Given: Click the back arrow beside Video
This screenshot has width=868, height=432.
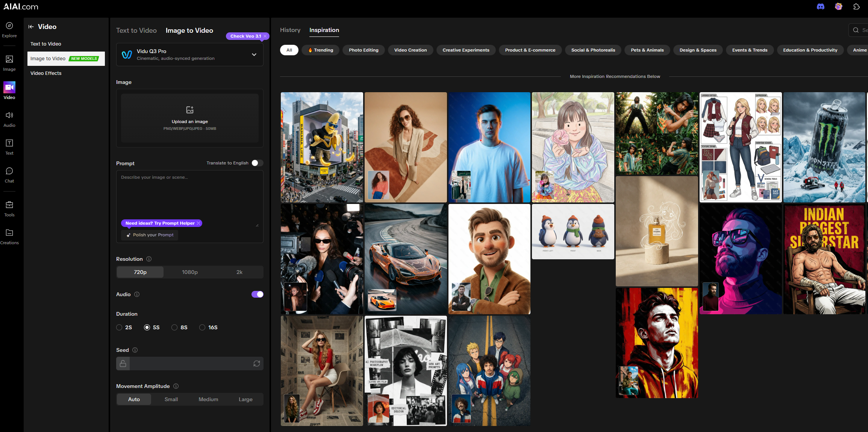Looking at the screenshot, I should [x=31, y=27].
